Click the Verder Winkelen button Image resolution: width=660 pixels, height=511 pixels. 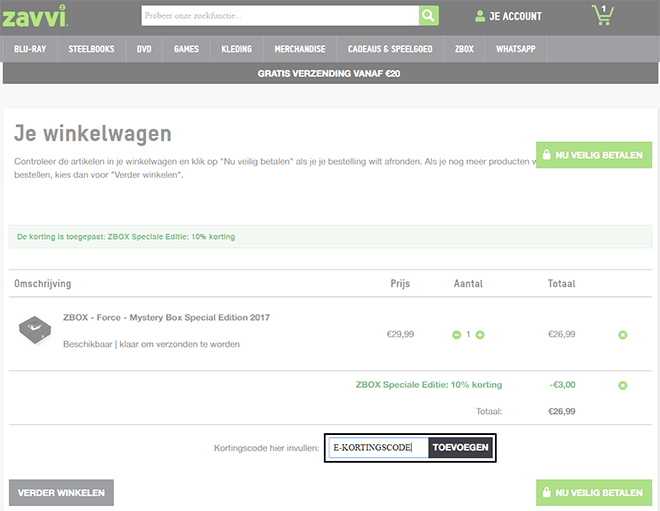tap(61, 492)
